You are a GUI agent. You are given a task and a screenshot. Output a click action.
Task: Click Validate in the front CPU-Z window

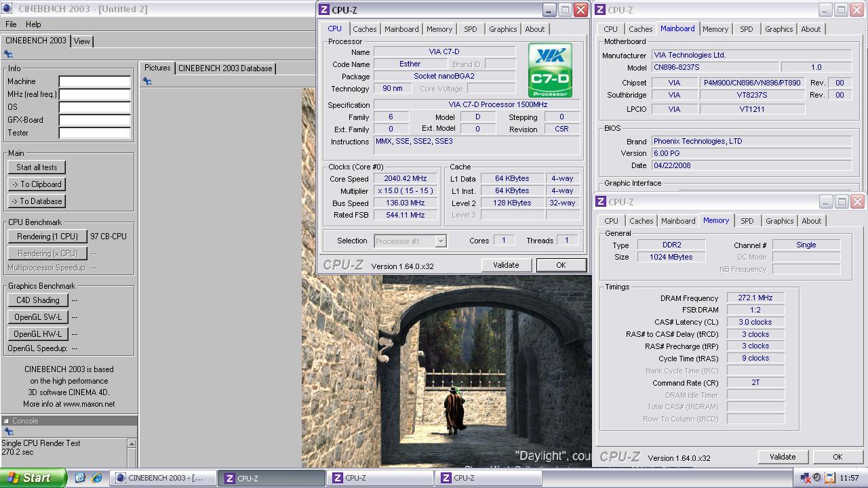[506, 265]
